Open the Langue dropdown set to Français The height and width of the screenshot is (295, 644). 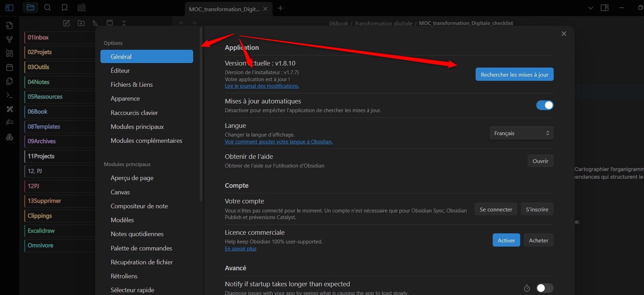click(x=522, y=133)
